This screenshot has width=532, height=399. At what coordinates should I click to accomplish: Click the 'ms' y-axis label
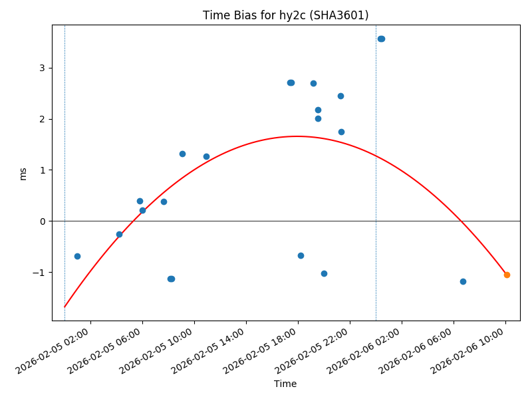[x=23, y=174]
